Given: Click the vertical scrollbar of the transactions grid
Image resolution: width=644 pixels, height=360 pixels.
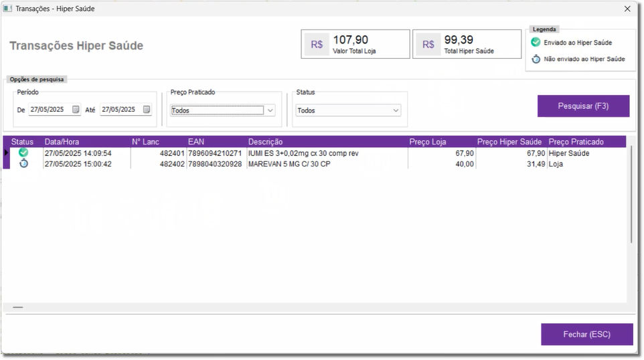Looking at the screenshot, I should [x=631, y=194].
